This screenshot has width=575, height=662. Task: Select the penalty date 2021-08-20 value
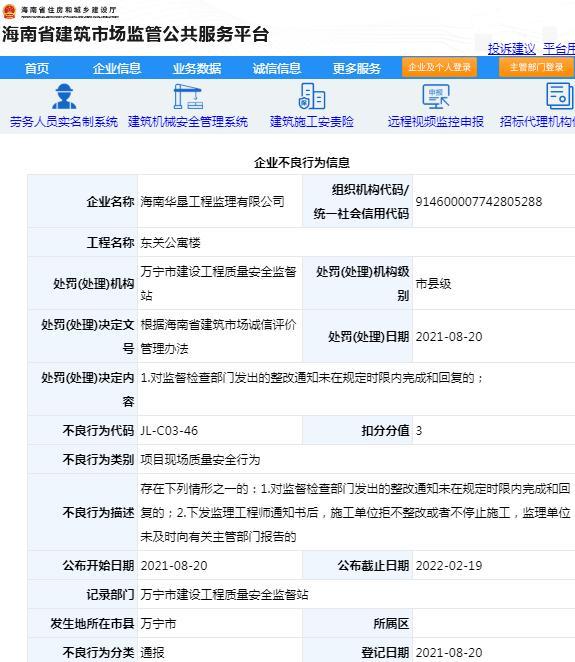tap(449, 336)
